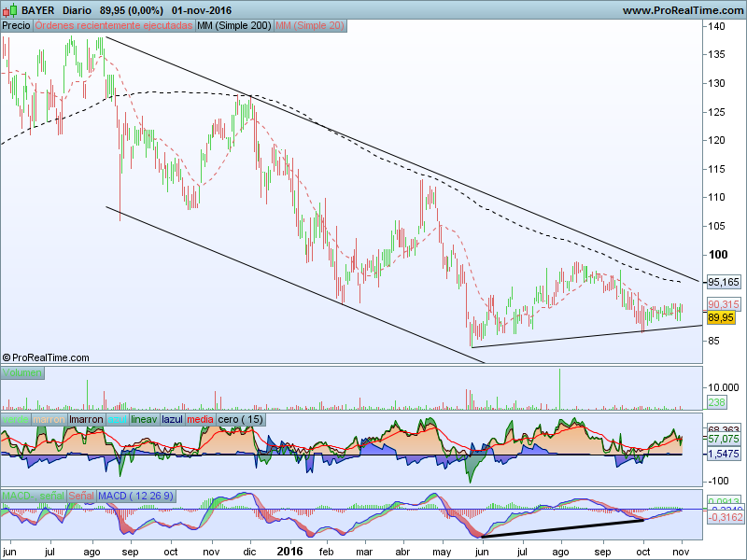Open the cero ( 15) indicator settings label
Viewport: 747px width, 560px height.
coord(241,420)
